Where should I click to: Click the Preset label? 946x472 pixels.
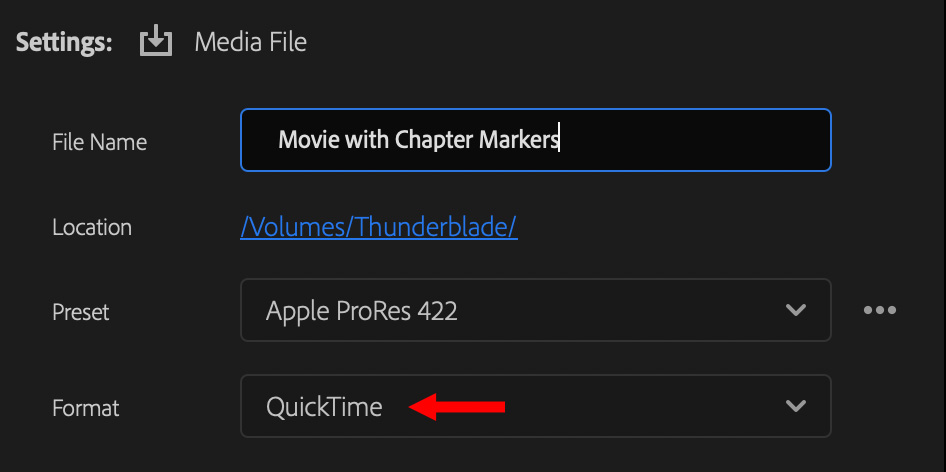81,311
